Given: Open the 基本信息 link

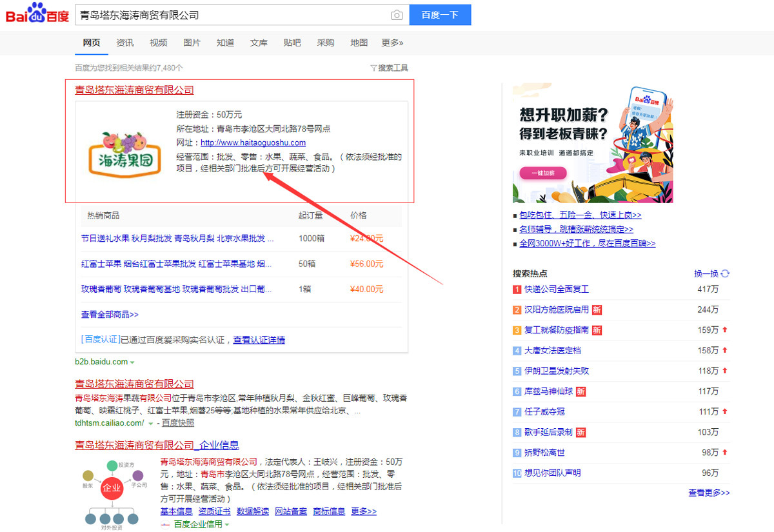Looking at the screenshot, I should pyautogui.click(x=176, y=511).
